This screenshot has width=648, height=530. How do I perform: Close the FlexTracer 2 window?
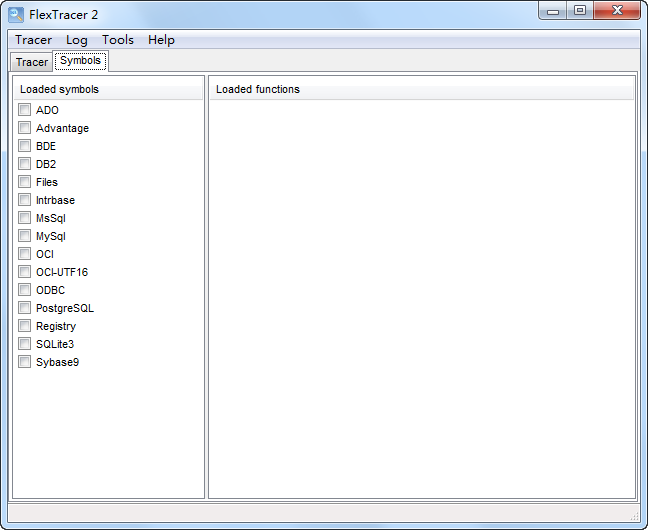(x=617, y=10)
